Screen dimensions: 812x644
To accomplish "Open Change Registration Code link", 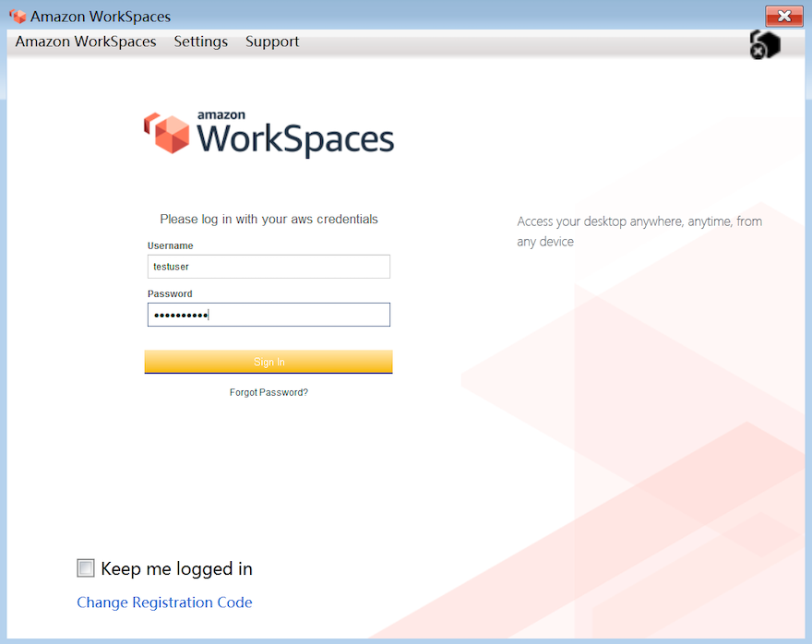I will pos(164,602).
